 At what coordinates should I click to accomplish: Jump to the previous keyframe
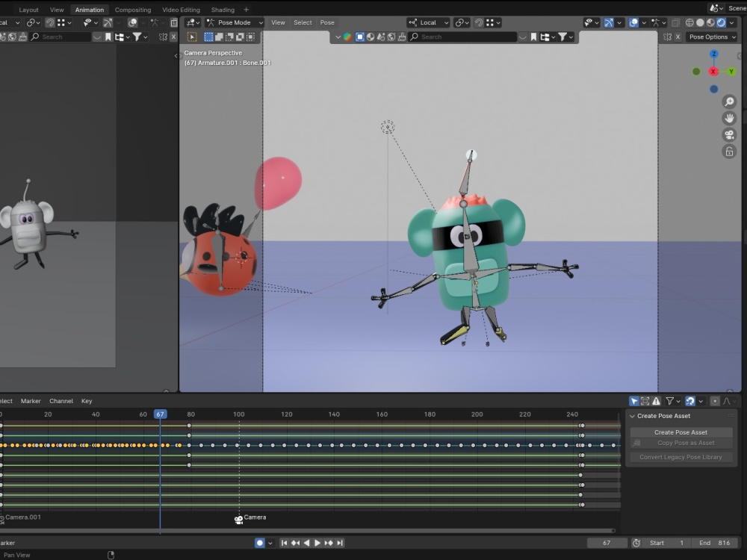click(x=295, y=543)
